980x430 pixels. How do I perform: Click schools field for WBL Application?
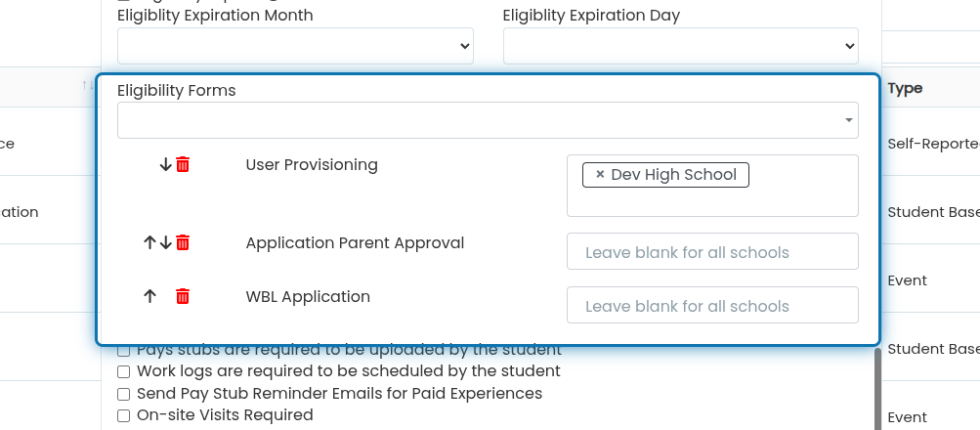pos(712,305)
